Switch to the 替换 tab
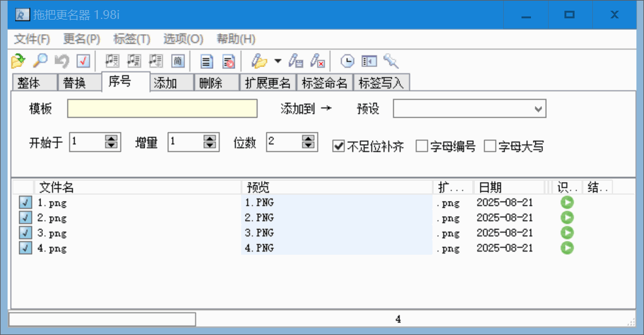Viewport: 644px width, 335px height. click(x=80, y=83)
